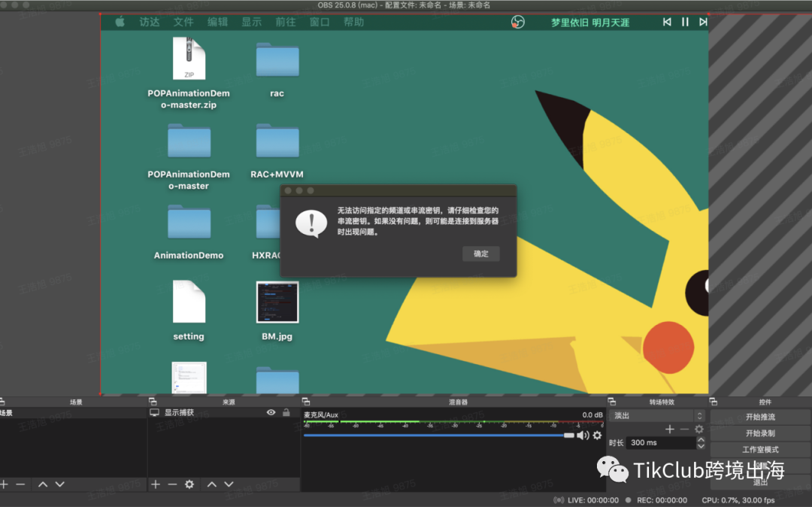812x507 pixels.
Task: Add a new scene with the 场景 plus icon
Action: [x=5, y=484]
